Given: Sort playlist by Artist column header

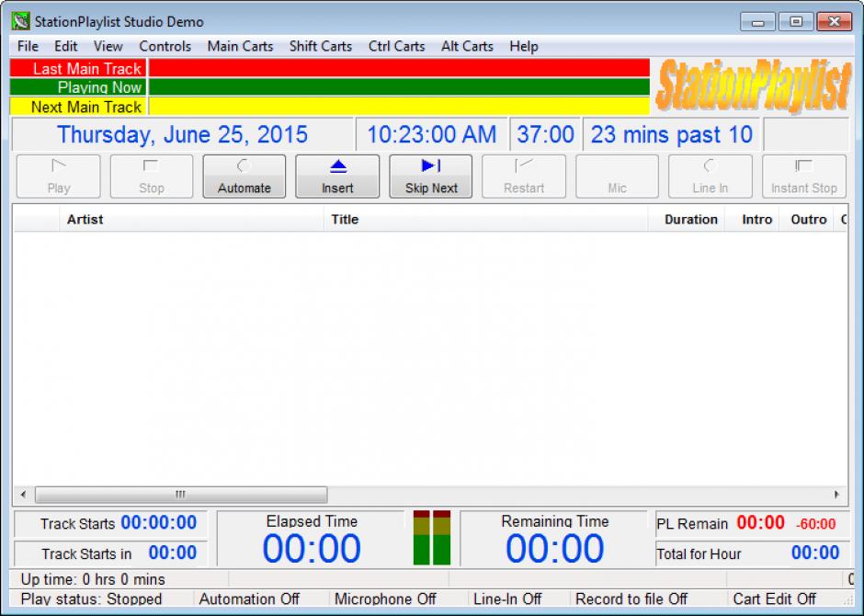Looking at the screenshot, I should pos(191,220).
